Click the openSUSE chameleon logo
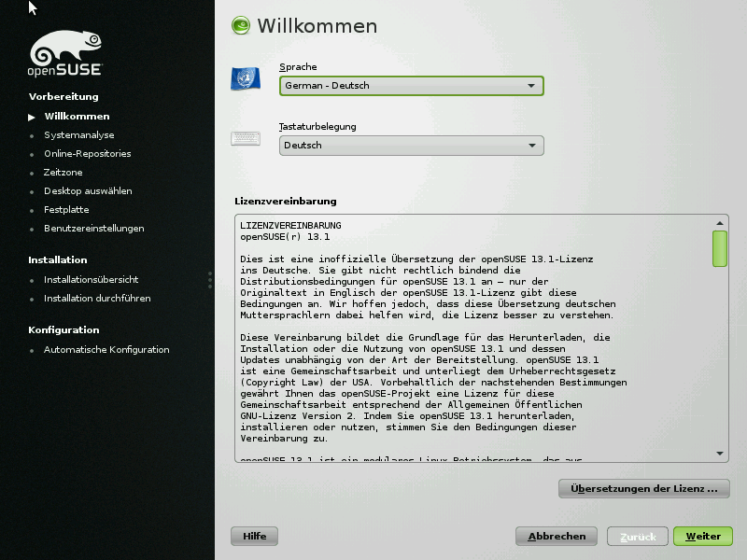Image resolution: width=747 pixels, height=560 pixels. click(x=65, y=54)
